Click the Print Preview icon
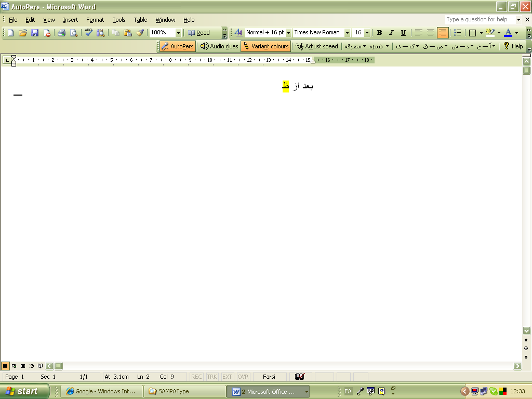Viewport: 532px width, 399px height. pos(74,33)
